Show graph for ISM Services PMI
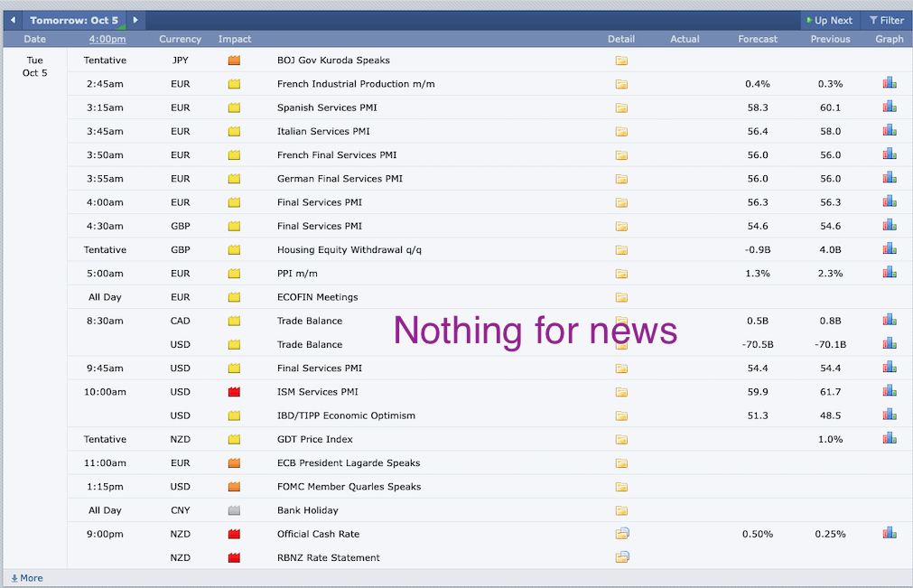The width and height of the screenshot is (913, 588). pos(890,390)
